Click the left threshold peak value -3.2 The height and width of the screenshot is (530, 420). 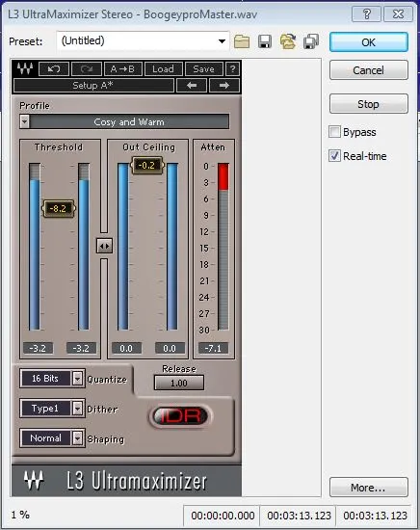(x=38, y=348)
